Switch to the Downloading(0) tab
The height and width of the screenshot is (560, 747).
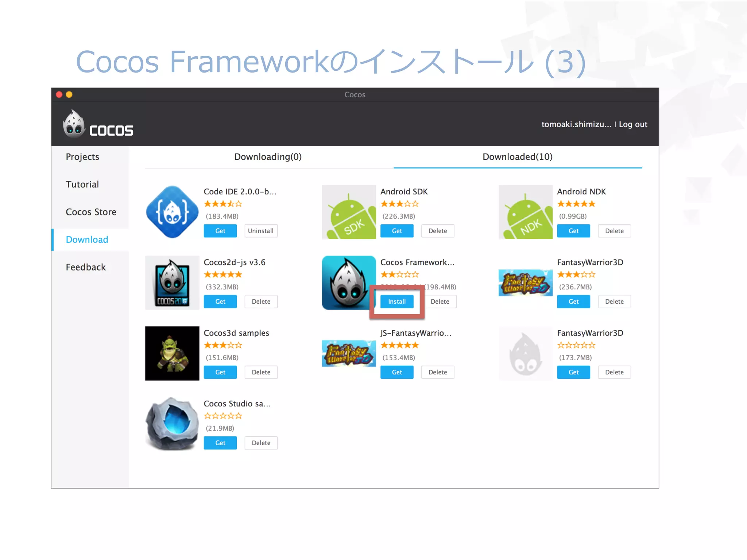268,157
